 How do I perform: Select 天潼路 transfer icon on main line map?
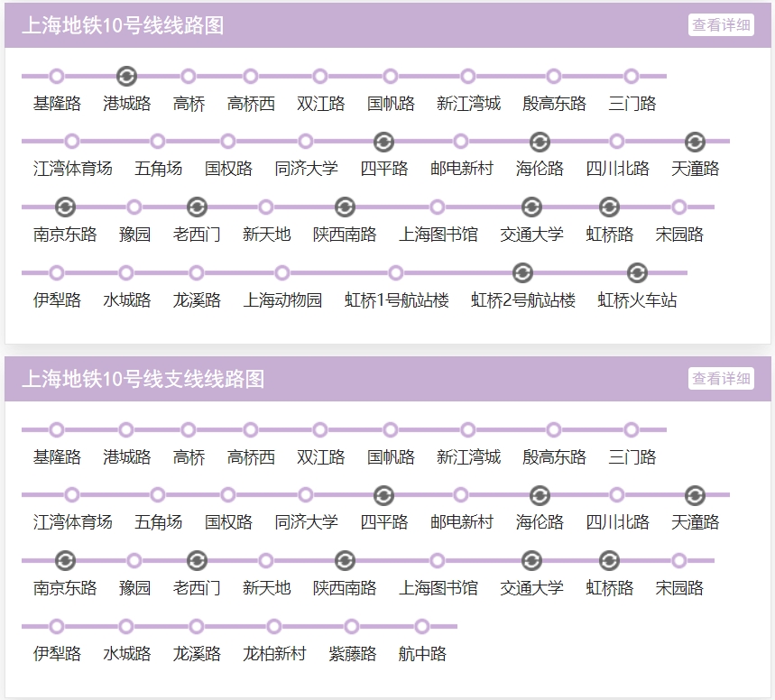click(x=695, y=142)
